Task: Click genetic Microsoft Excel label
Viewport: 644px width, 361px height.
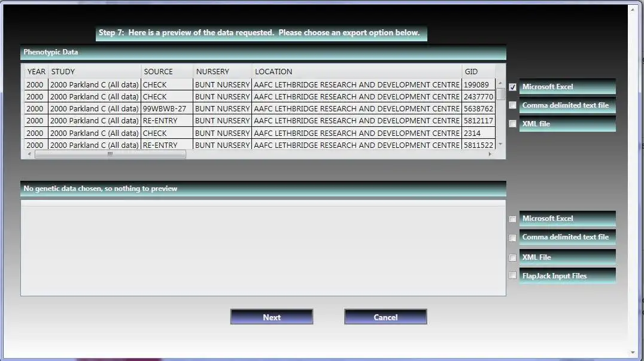Action: coord(567,219)
